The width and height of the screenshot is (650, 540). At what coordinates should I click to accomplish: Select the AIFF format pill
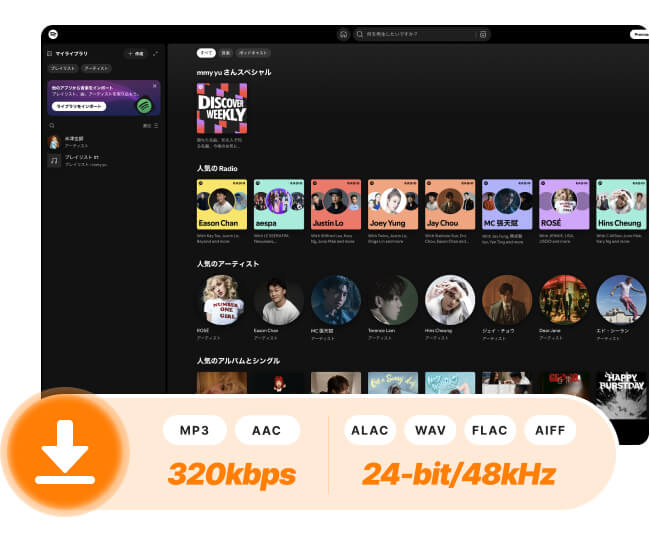pyautogui.click(x=550, y=430)
